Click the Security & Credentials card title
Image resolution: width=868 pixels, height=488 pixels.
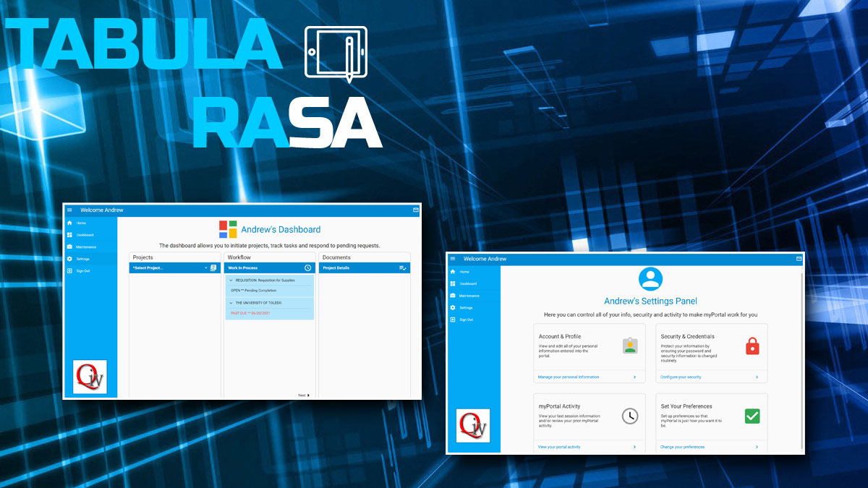688,337
